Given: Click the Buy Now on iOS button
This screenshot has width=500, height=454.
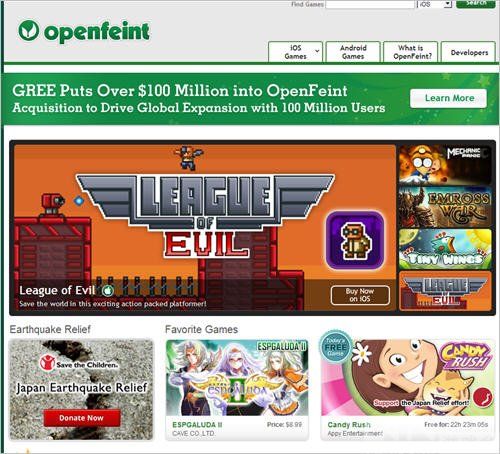Looking at the screenshot, I should [360, 295].
